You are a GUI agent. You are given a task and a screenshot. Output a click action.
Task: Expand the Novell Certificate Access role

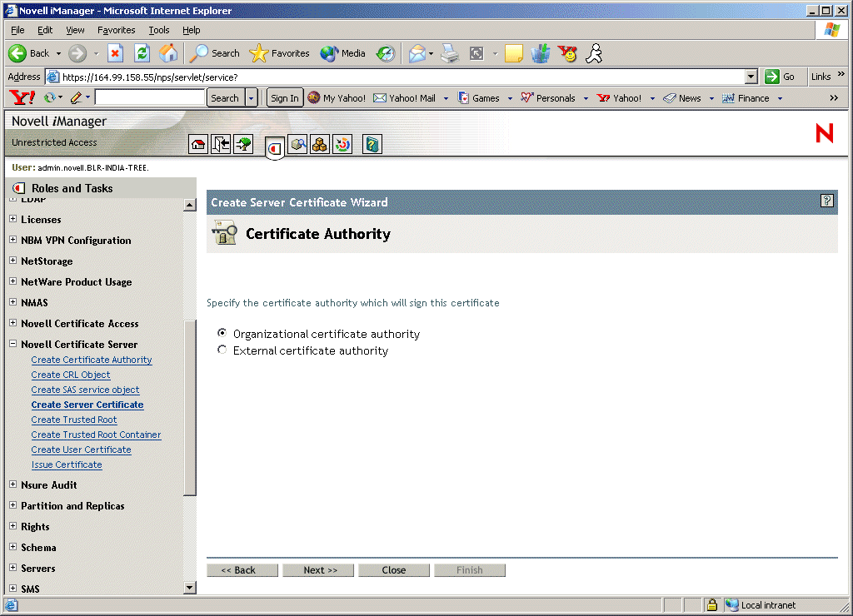point(13,323)
